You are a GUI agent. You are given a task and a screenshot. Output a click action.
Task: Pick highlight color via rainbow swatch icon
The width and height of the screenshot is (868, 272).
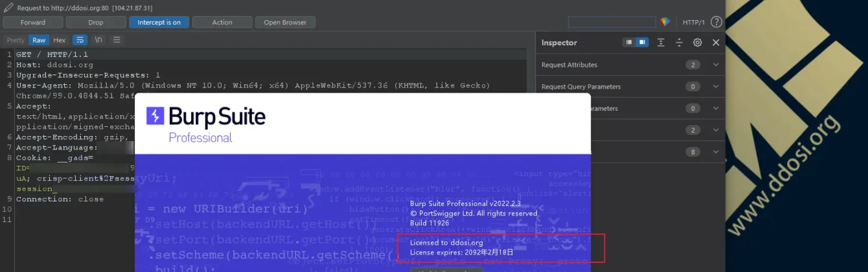[x=665, y=22]
